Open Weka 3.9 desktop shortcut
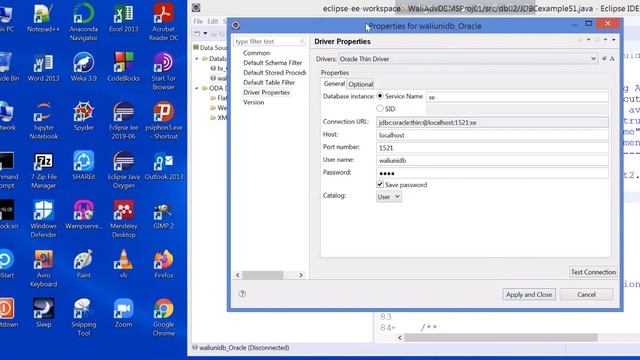 [x=84, y=67]
